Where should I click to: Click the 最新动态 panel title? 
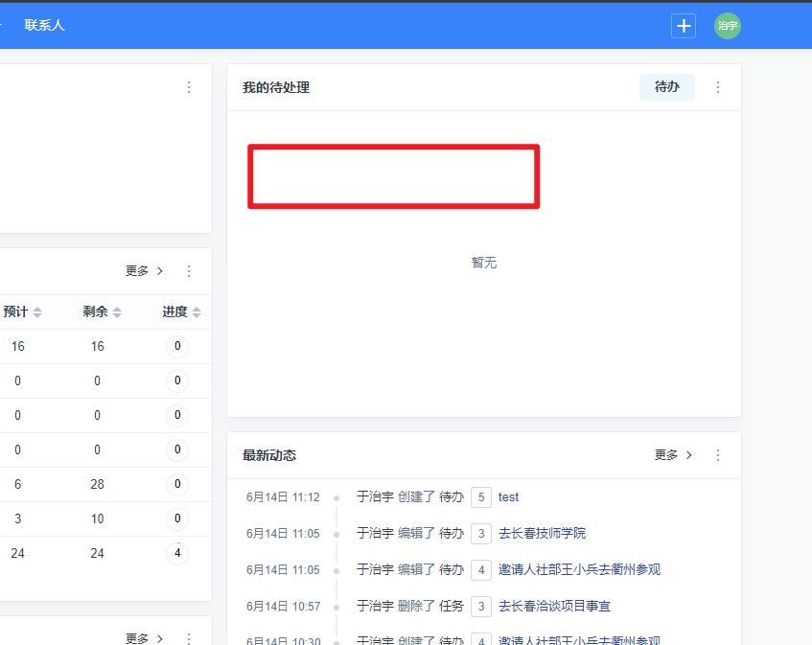tap(269, 455)
